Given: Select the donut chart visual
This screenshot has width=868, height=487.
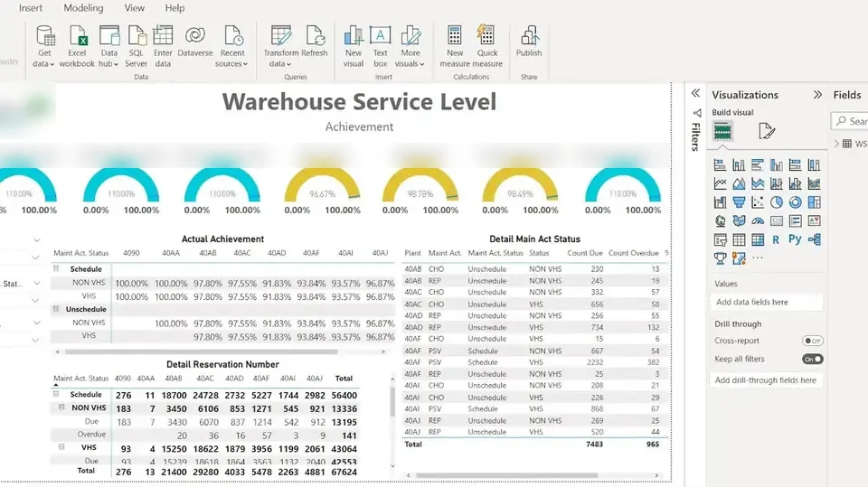Looking at the screenshot, I should click(x=796, y=202).
